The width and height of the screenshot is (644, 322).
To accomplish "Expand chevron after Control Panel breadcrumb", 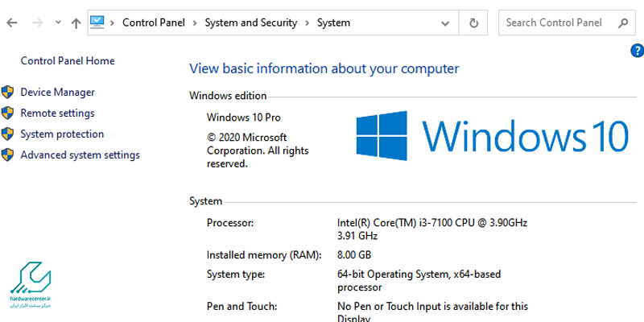I will point(196,23).
